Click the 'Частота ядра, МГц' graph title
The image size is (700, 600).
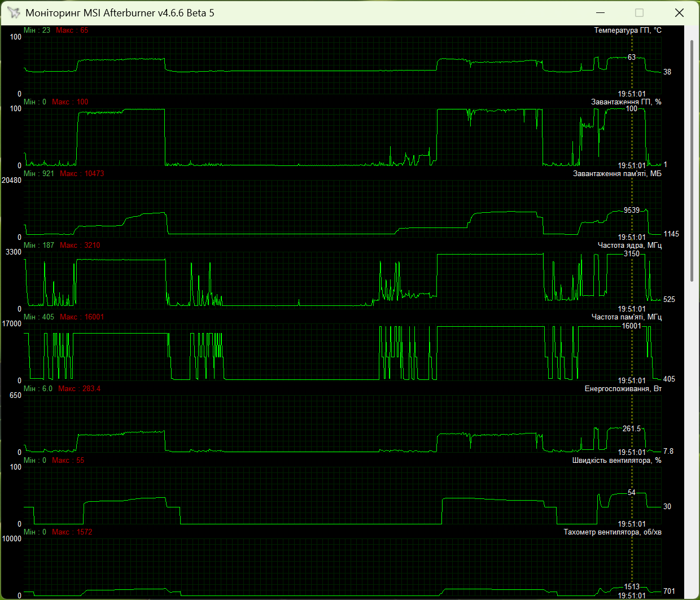click(x=629, y=246)
